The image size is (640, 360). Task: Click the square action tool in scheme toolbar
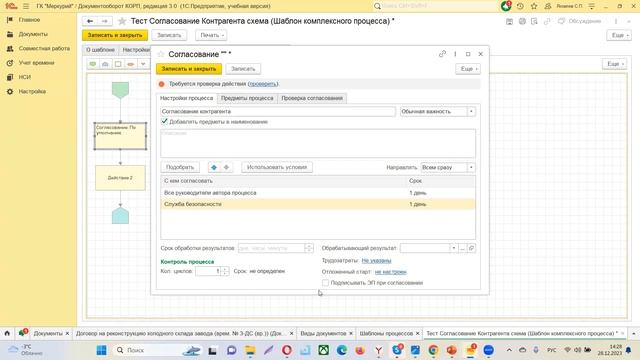tap(118, 64)
